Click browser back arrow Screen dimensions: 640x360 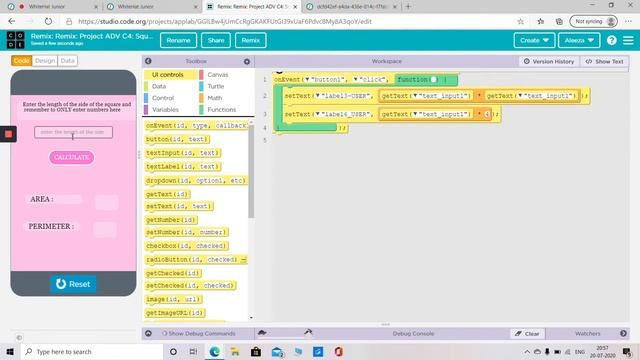[x=12, y=21]
